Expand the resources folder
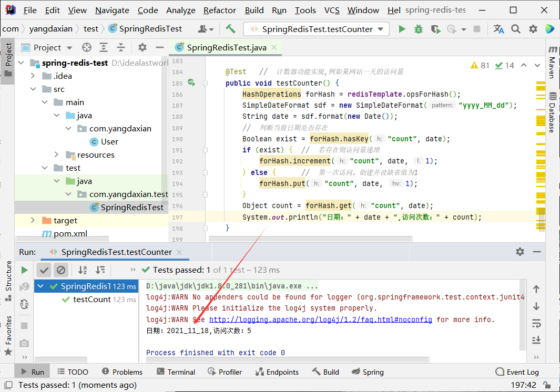This screenshot has height=392, width=560. coord(56,154)
